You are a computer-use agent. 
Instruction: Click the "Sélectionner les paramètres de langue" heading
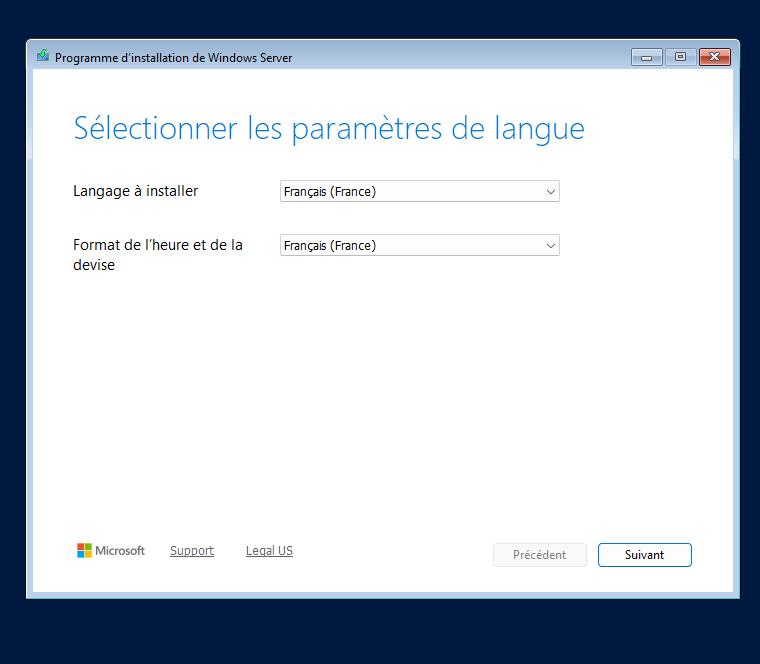click(x=329, y=129)
